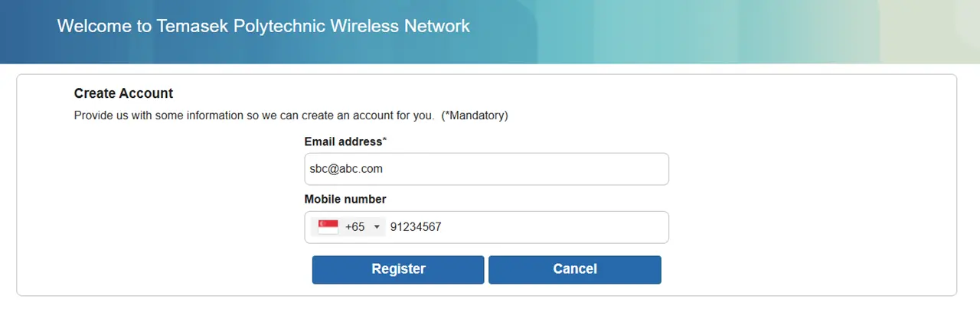
Task: Click the (*Mandatory) note
Action: pos(475,115)
